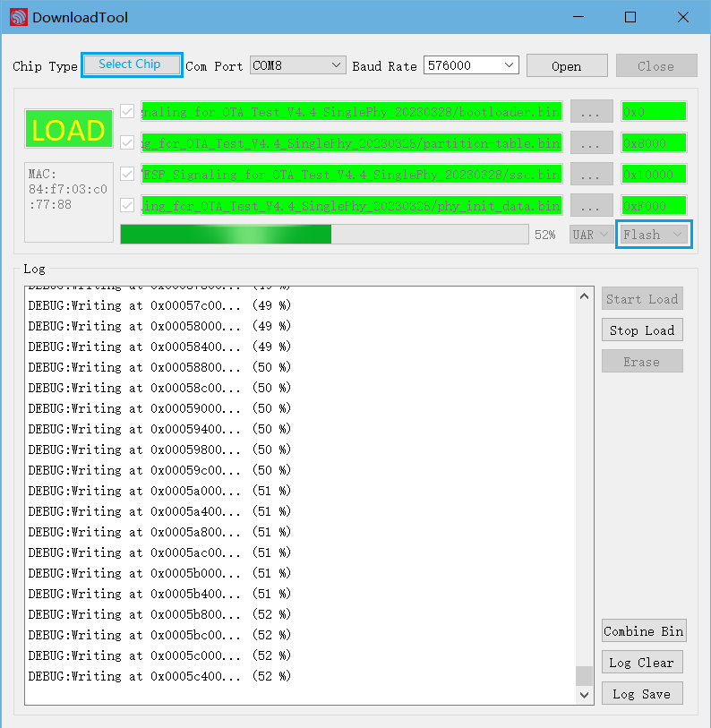Click the log scrollbar up arrow

click(x=585, y=296)
